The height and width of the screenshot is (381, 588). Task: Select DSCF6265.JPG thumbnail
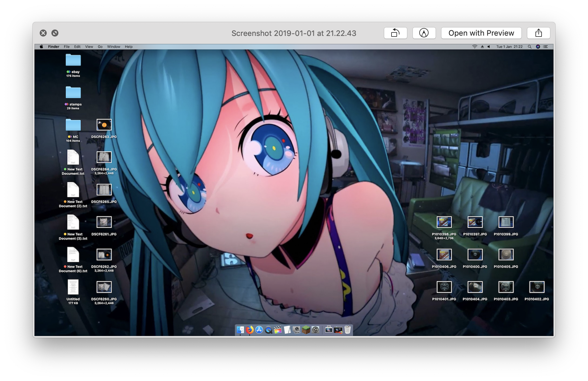pos(104,190)
